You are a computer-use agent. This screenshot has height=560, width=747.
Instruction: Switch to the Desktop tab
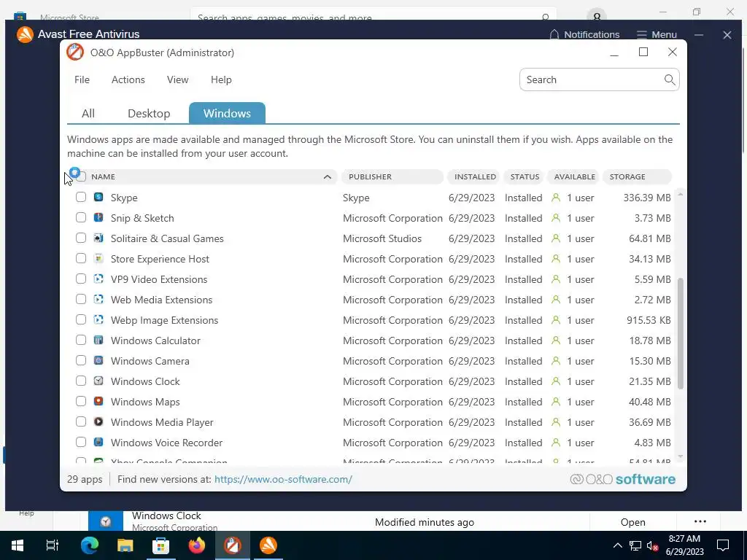[149, 113]
